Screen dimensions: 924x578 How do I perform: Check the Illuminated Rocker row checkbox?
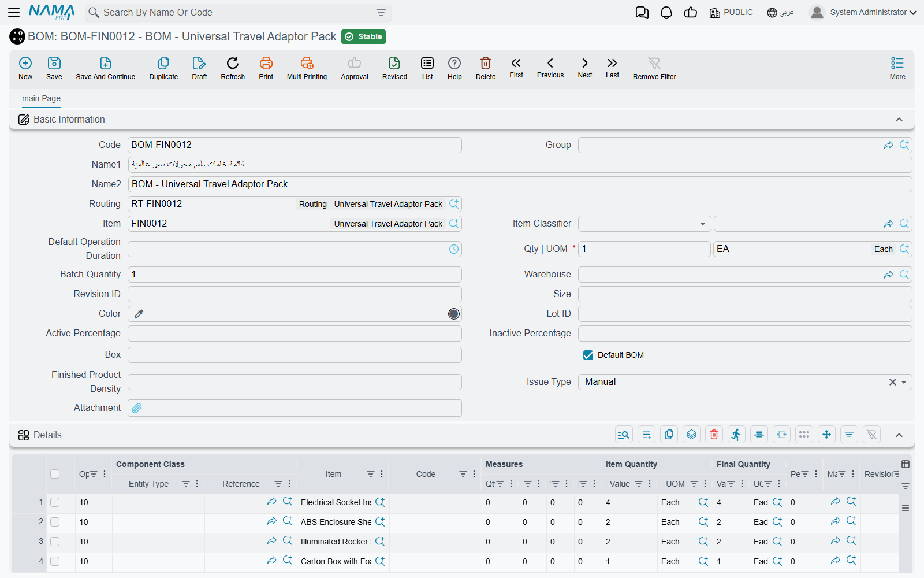click(55, 542)
